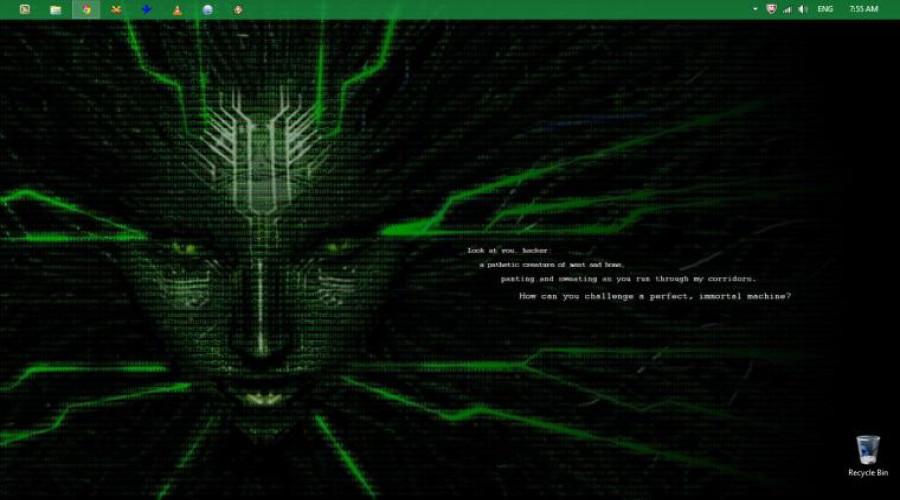Click the last pinned taskbar icon
The image size is (900, 500).
(238, 9)
